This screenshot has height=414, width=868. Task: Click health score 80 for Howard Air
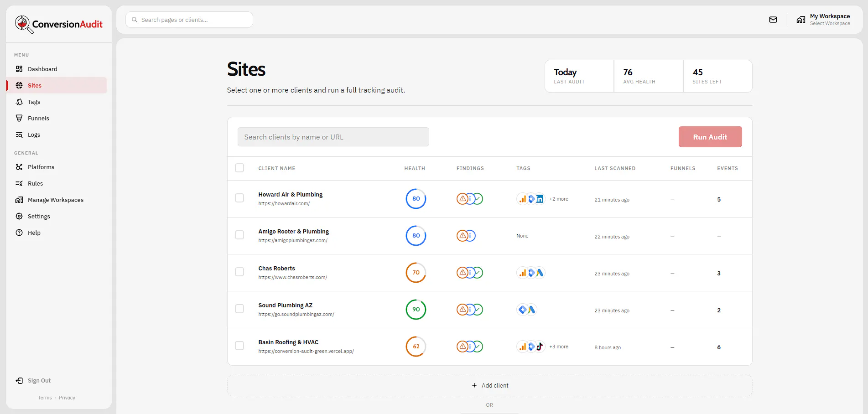[416, 199]
